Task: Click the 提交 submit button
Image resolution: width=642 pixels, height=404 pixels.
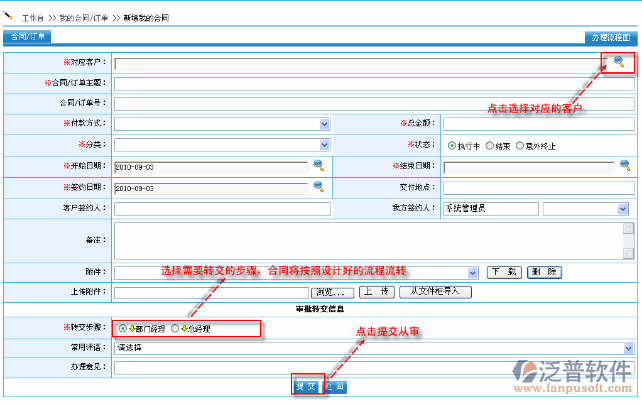Action: click(x=306, y=385)
